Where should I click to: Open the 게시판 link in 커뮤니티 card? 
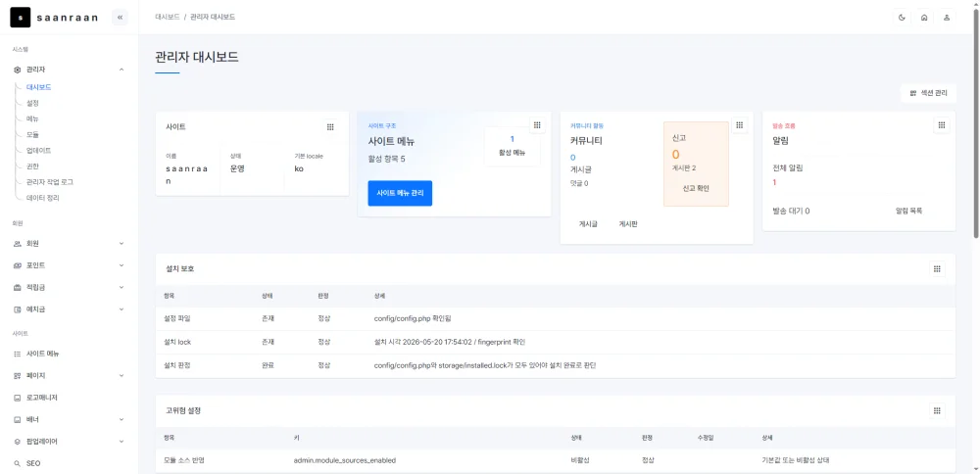627,223
